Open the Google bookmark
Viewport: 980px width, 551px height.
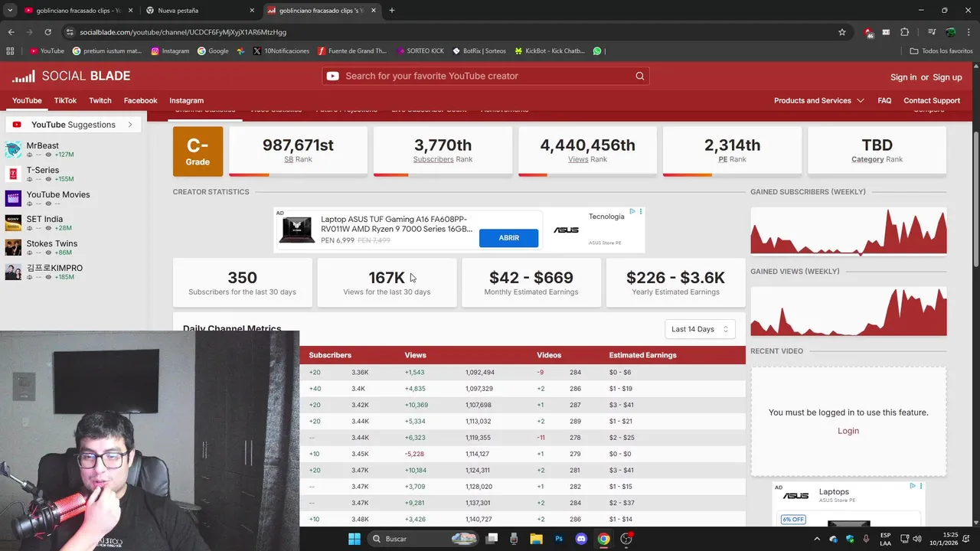(x=213, y=51)
